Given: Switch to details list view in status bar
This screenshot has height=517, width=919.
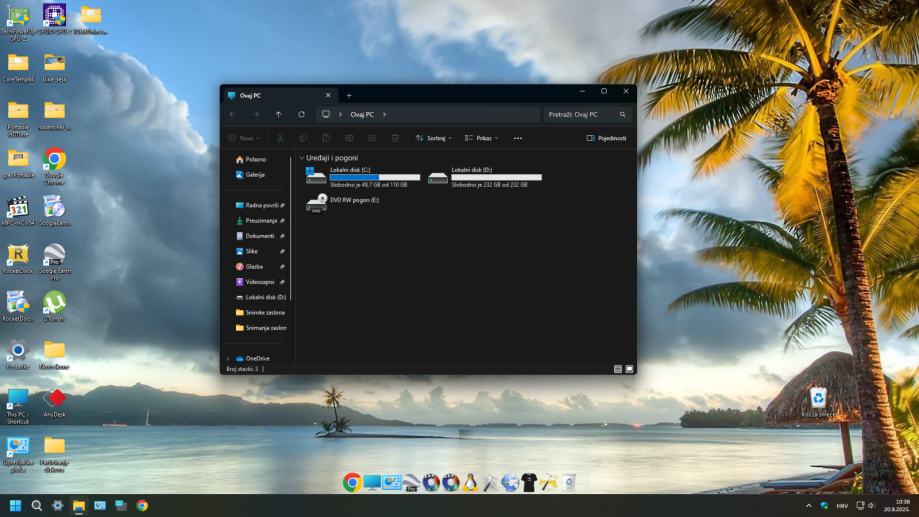Looking at the screenshot, I should tap(617, 369).
